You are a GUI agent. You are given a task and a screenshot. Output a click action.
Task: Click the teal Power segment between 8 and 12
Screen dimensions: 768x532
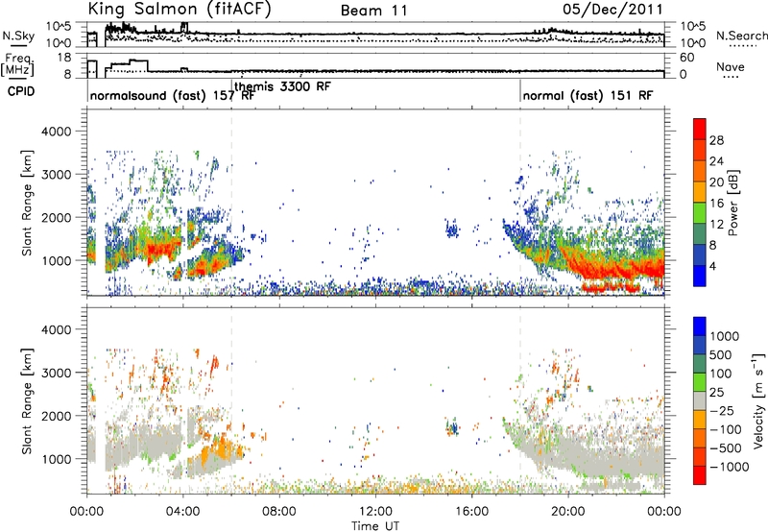click(x=700, y=234)
